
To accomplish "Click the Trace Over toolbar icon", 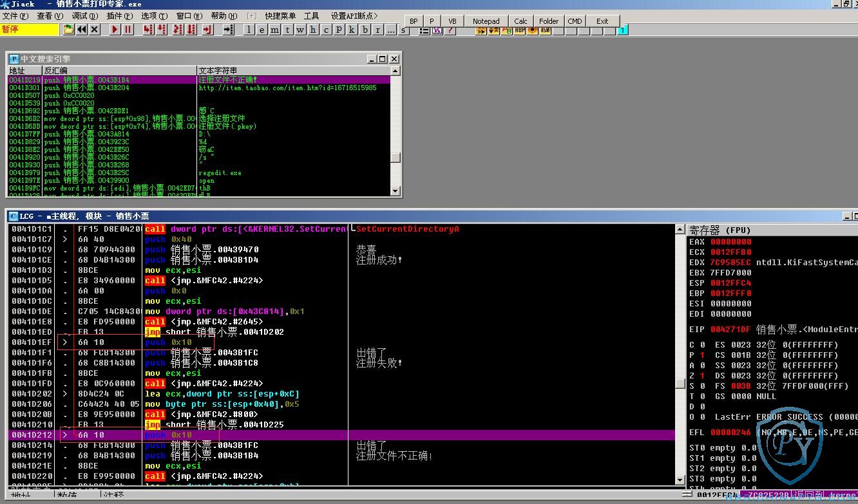I will click(191, 30).
